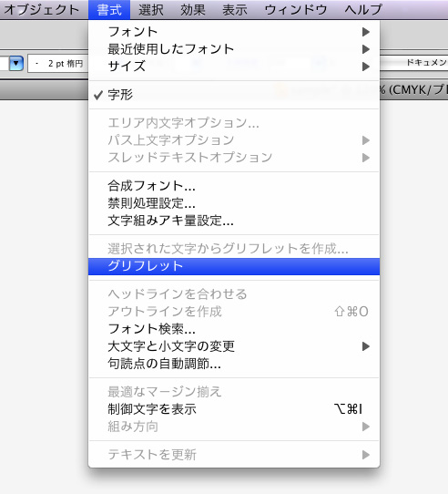Select フォント検索... menu entry
The height and width of the screenshot is (494, 448).
(x=234, y=329)
